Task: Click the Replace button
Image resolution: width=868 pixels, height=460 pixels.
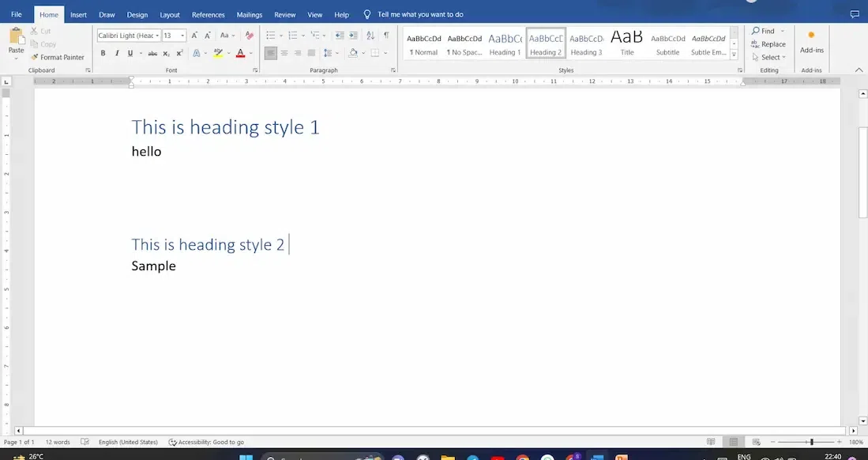Action: click(768, 44)
